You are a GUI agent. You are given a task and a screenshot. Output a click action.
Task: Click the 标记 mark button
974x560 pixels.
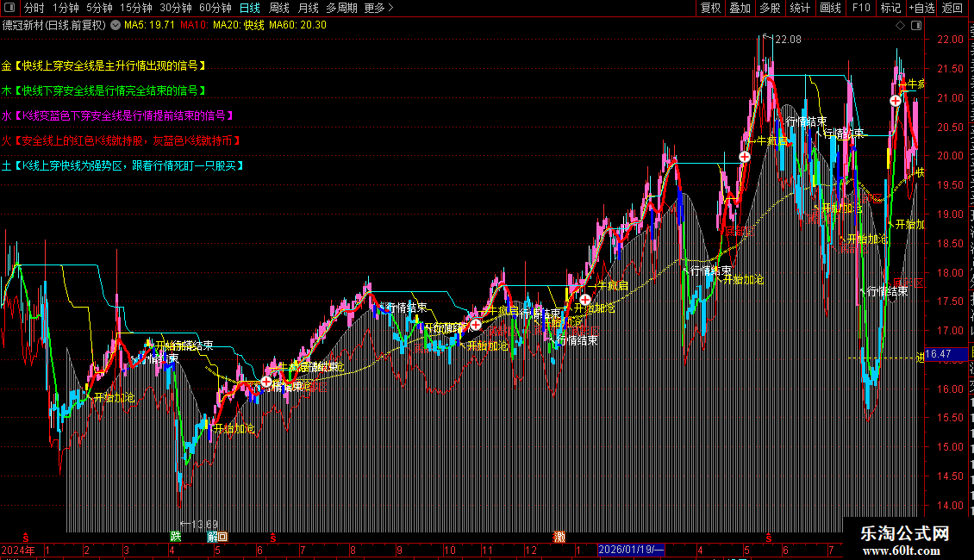tap(890, 8)
